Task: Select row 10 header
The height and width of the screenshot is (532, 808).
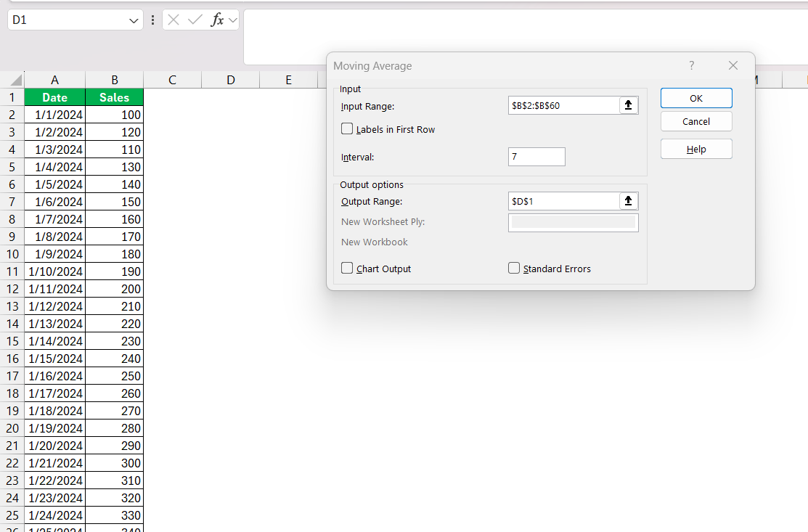Action: [12, 254]
